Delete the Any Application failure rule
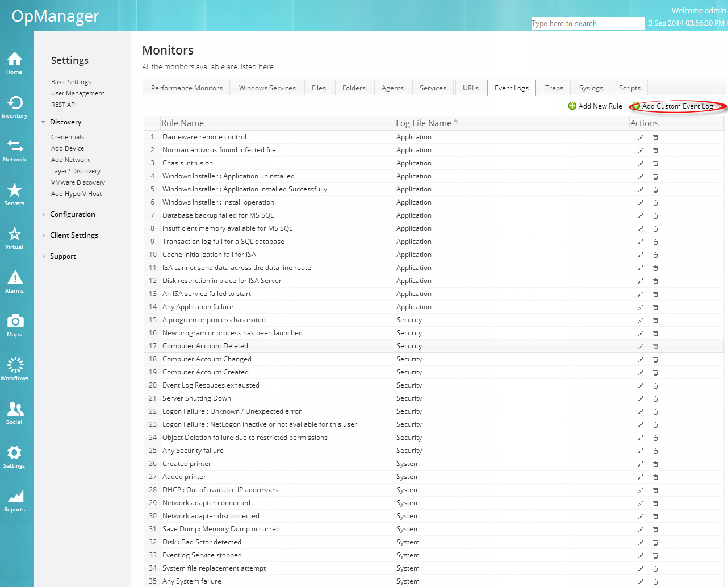Viewport: 728px width, 587px height. 655,307
